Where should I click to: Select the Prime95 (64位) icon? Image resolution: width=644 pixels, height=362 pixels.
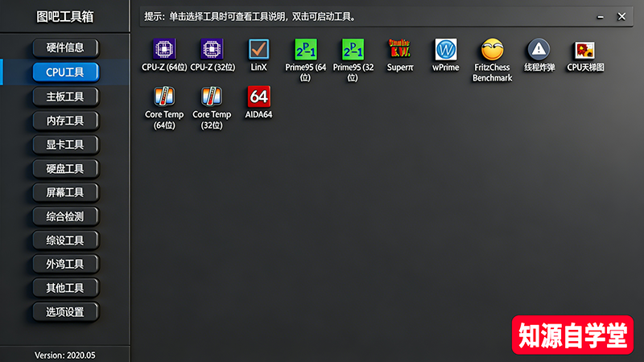coord(306,49)
